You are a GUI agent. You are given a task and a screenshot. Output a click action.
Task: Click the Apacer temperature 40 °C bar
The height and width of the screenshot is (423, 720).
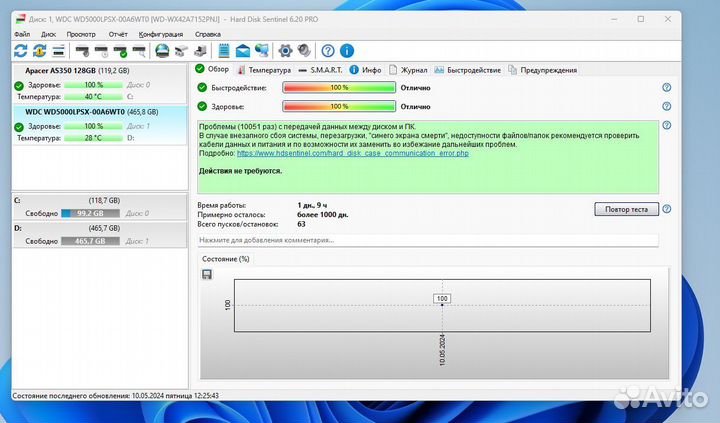tap(93, 96)
